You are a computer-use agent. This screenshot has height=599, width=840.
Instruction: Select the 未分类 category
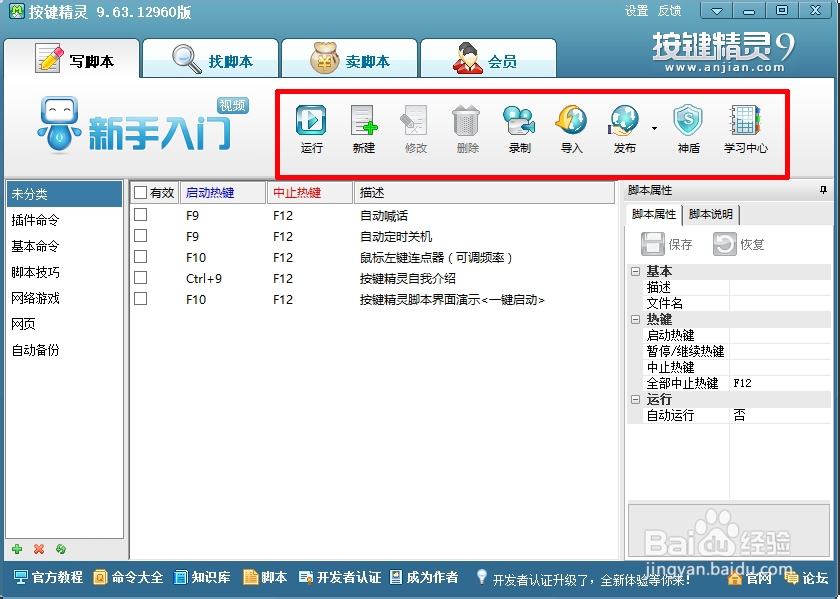tap(64, 194)
